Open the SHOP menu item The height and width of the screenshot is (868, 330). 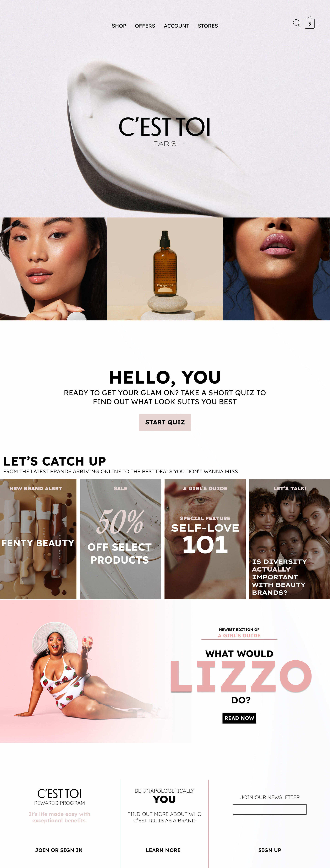tap(119, 26)
